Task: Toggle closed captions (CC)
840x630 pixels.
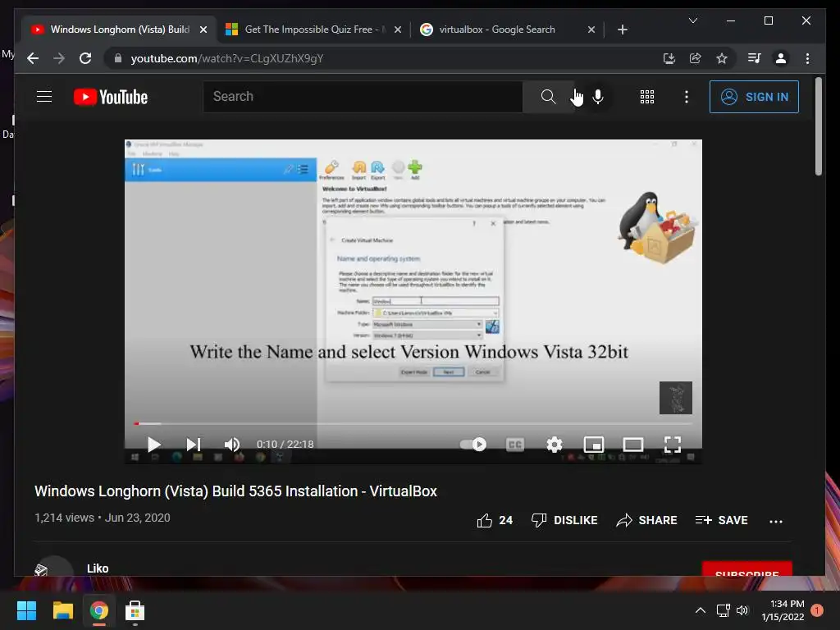Action: (515, 444)
